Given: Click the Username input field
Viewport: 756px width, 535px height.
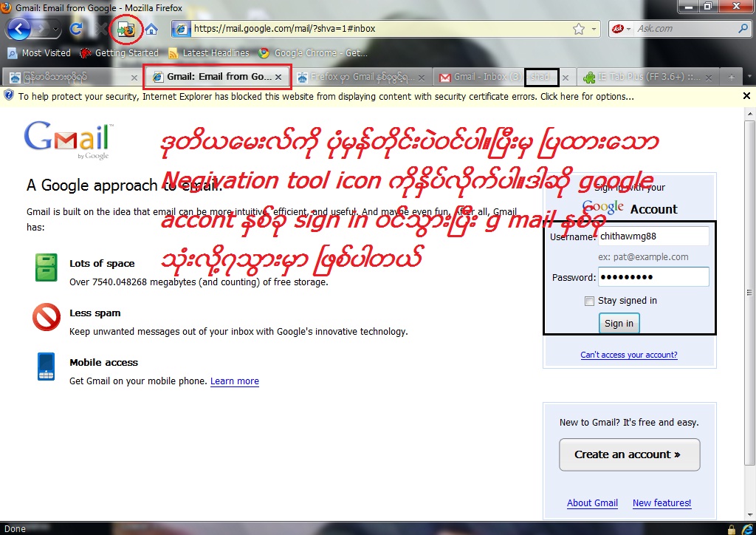Looking at the screenshot, I should click(x=653, y=236).
